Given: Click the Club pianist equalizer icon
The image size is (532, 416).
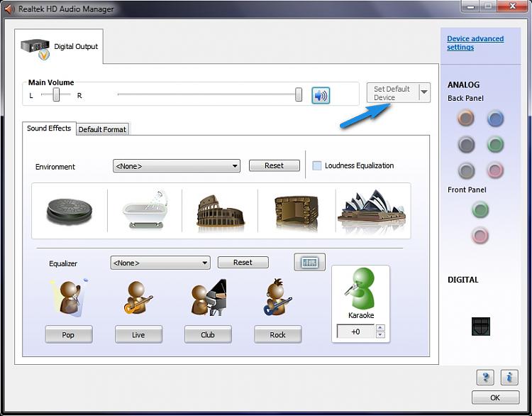Looking at the screenshot, I should point(209,297).
